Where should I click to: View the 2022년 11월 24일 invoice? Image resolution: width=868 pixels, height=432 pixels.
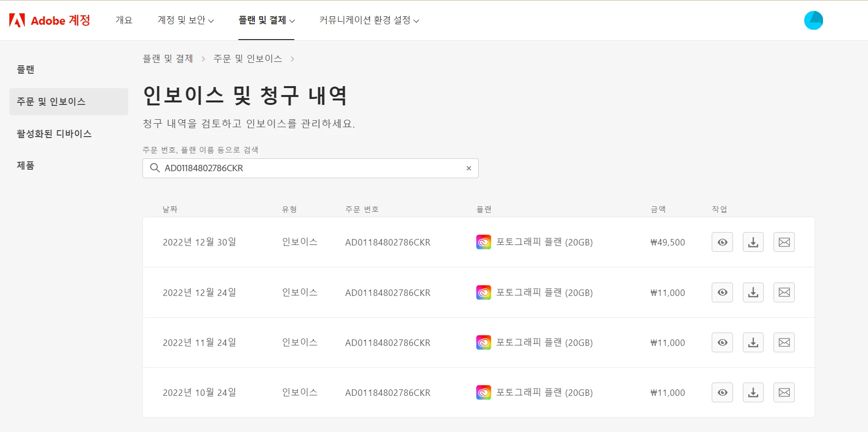(x=722, y=342)
